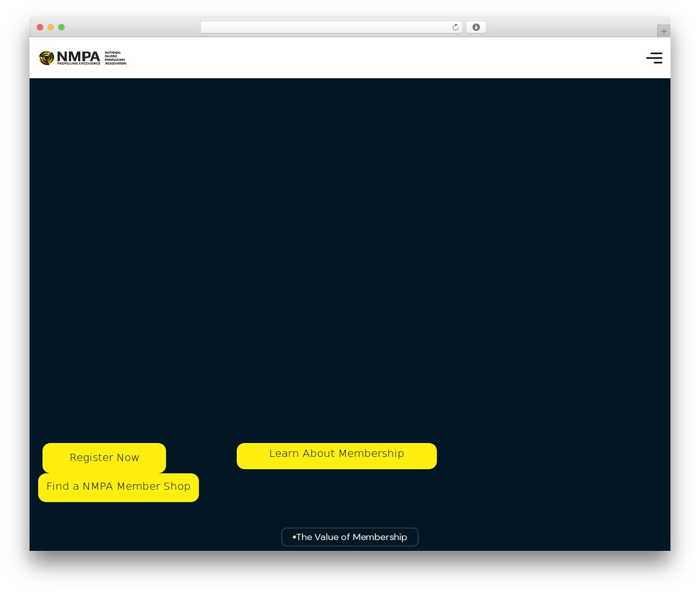Open Learn About Membership
This screenshot has width=700, height=593.
point(337,456)
